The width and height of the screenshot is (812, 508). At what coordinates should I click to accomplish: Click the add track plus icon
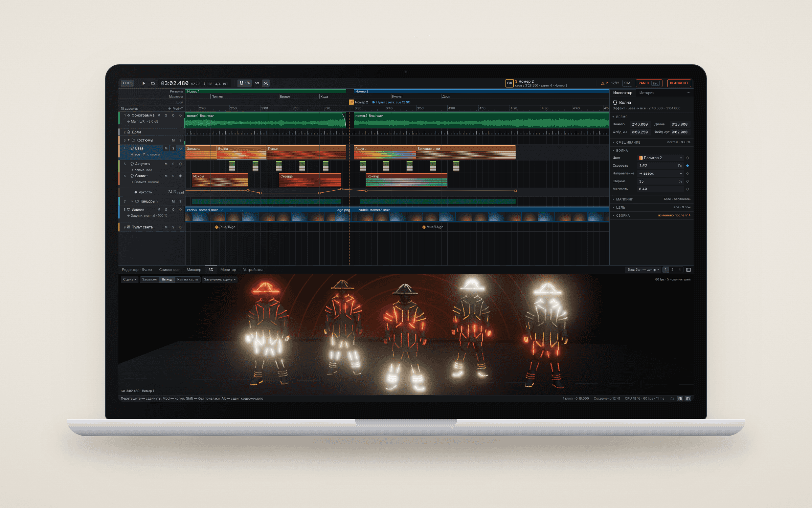click(170, 109)
